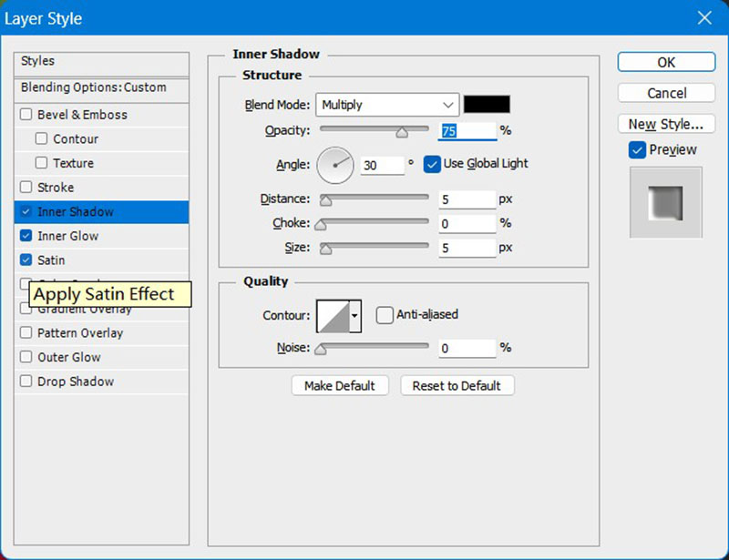Close the Layer Style dialog
729x560 pixels.
(x=704, y=18)
